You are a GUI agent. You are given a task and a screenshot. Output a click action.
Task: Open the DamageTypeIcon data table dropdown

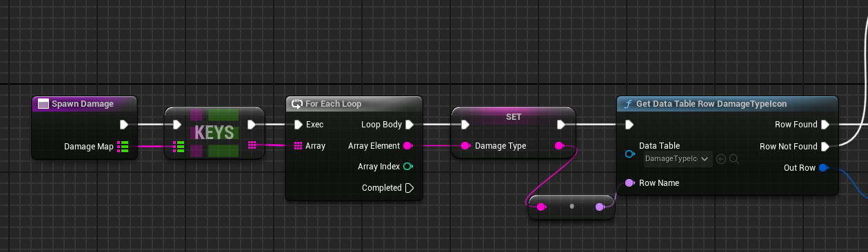677,159
